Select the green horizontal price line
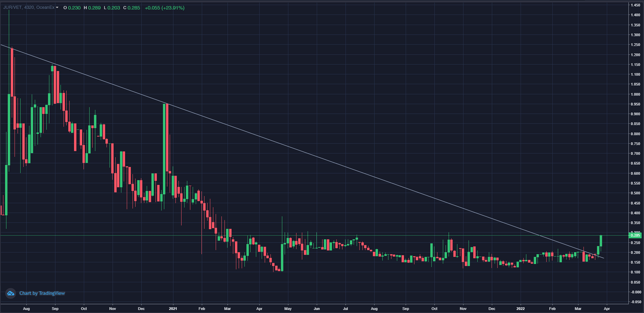 314,235
